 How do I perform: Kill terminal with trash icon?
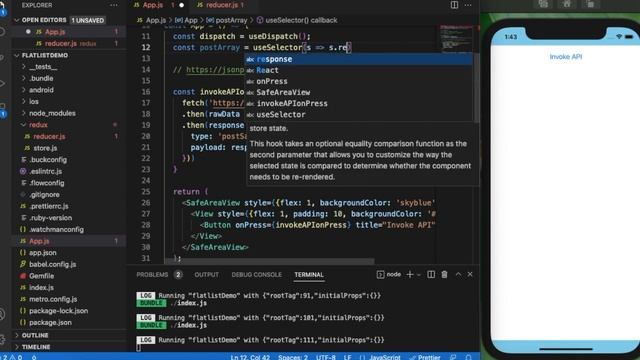(x=444, y=275)
